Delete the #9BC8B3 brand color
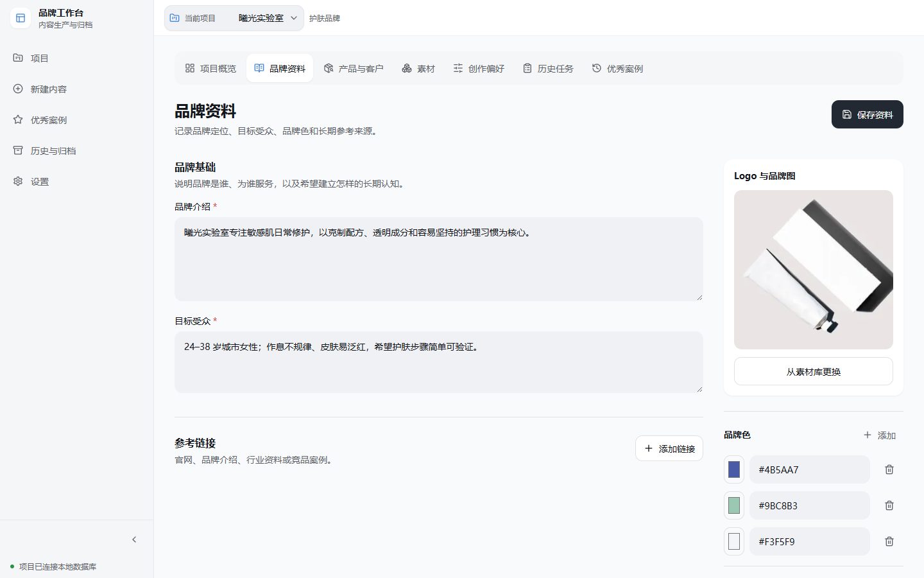This screenshot has width=924, height=578. tap(889, 505)
